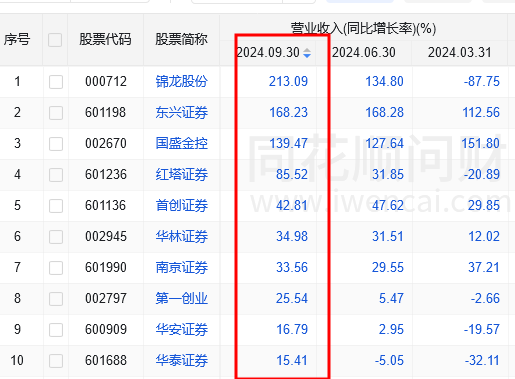Select the value 168.23
Viewport: 515px width, 379px height.
288,112
